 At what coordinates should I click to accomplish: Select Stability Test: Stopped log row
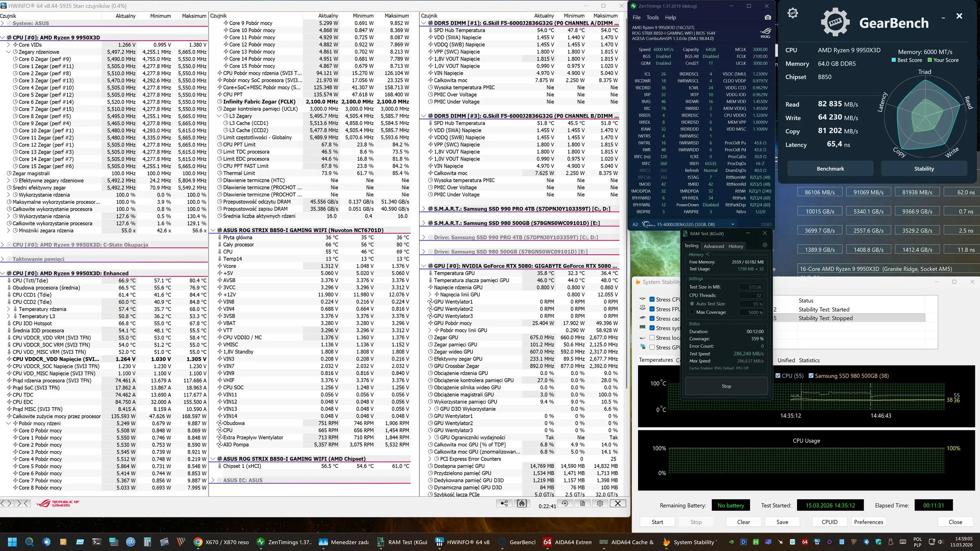849,318
